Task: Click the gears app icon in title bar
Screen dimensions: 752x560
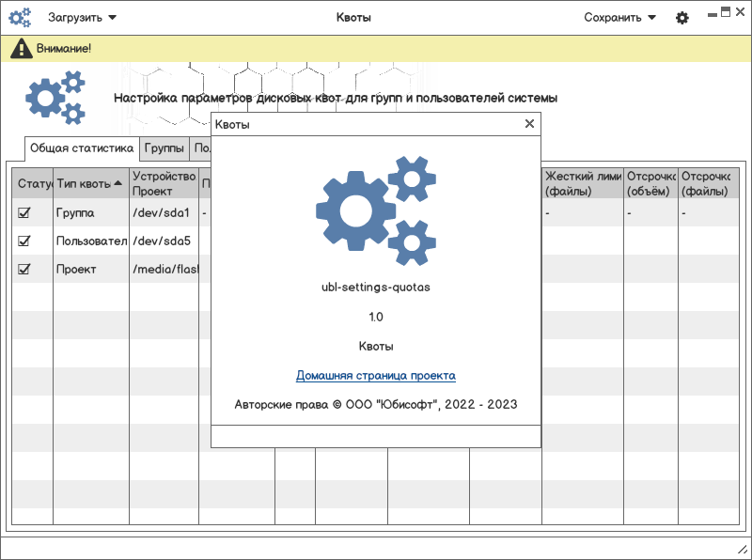Action: tap(20, 18)
